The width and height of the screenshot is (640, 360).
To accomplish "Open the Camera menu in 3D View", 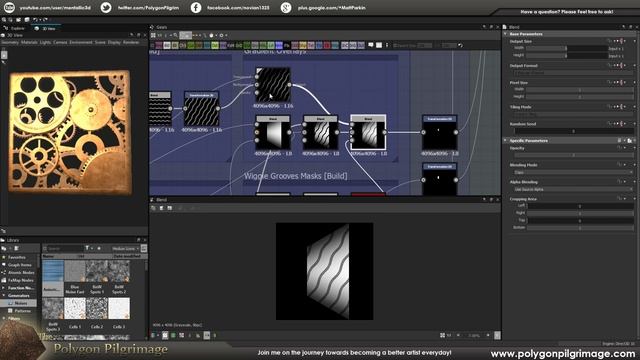I will (x=60, y=42).
